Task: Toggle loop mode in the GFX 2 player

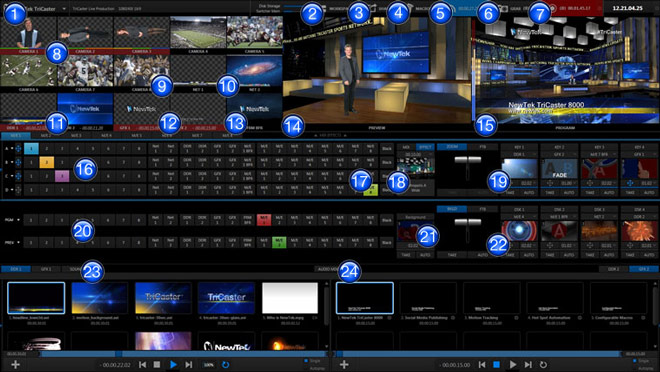Action: [543, 364]
